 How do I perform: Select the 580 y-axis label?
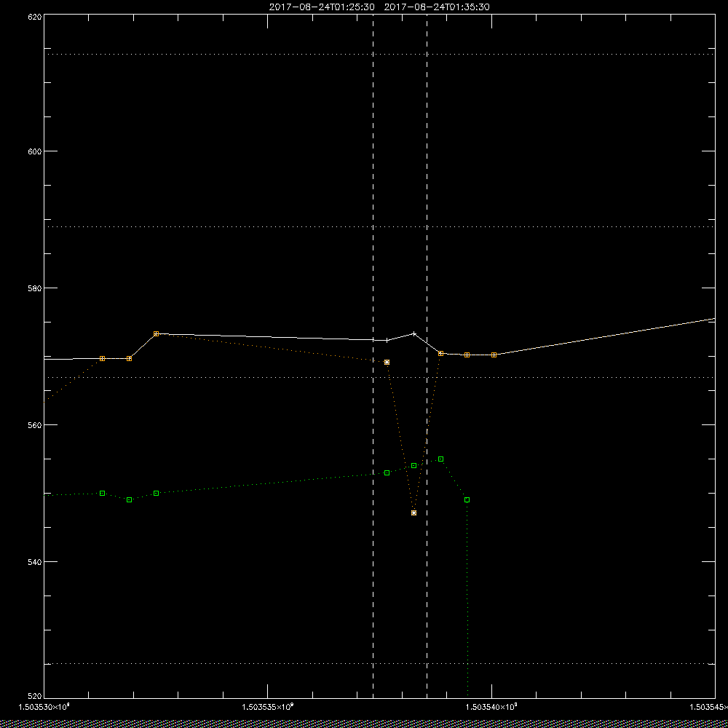35,288
